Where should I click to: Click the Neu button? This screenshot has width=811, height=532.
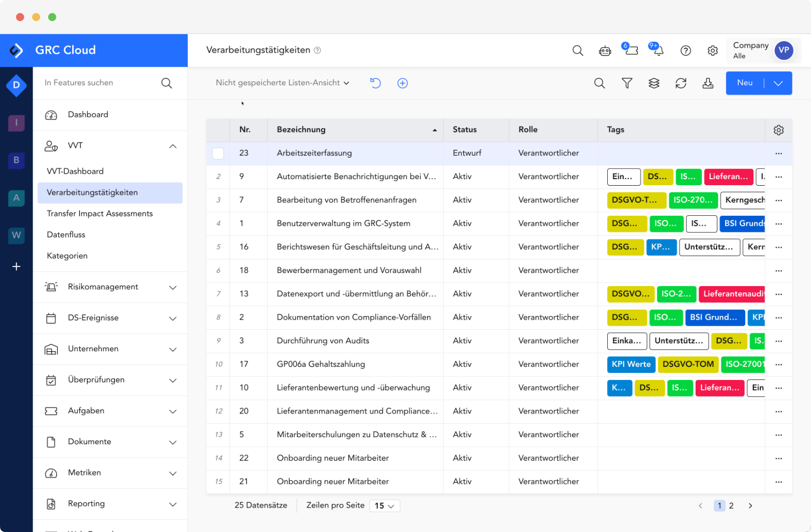(745, 83)
